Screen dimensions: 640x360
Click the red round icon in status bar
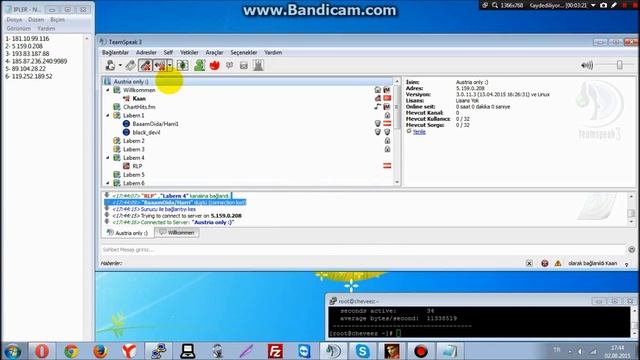click(x=544, y=264)
